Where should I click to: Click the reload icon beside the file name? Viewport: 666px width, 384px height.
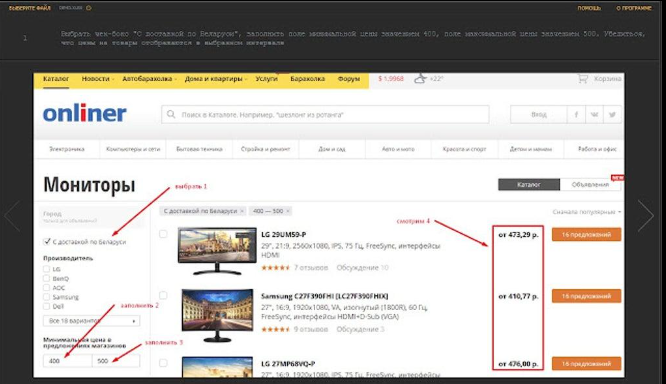tap(88, 8)
